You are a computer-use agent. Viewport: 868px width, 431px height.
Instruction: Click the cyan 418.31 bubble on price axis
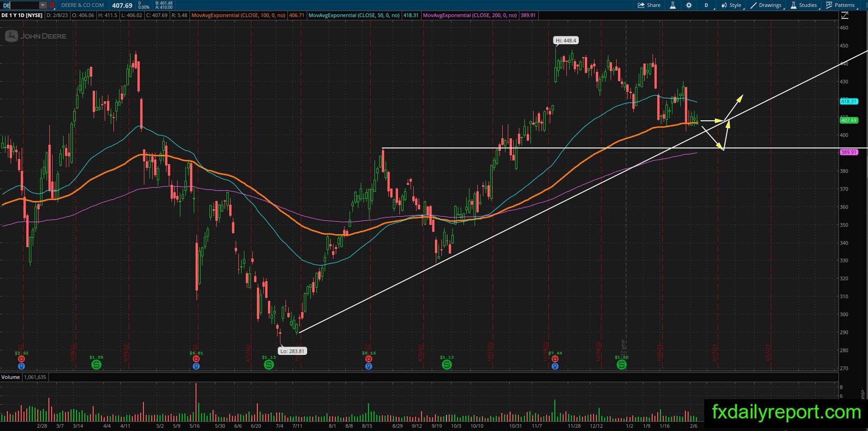[x=849, y=101]
